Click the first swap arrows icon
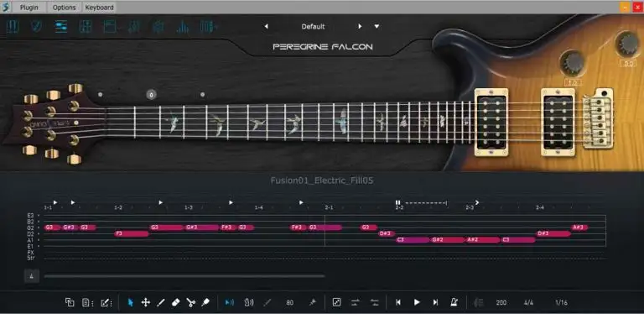The height and width of the screenshot is (314, 644). click(x=356, y=302)
